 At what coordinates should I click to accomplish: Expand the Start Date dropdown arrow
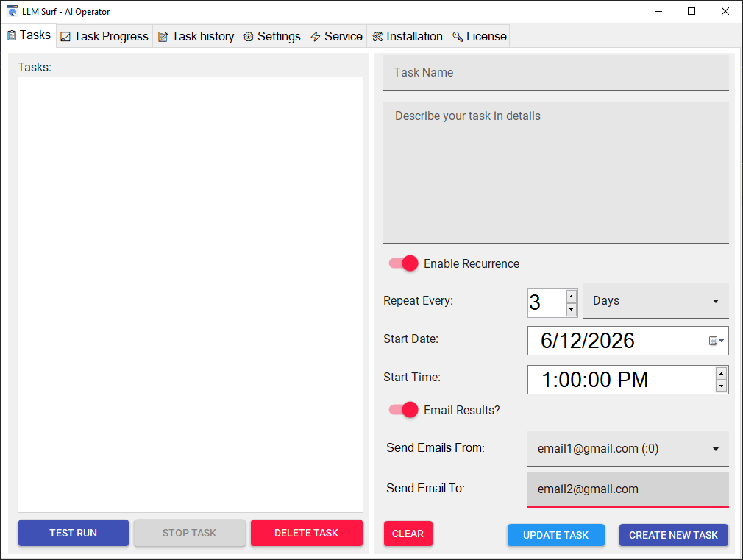coord(721,340)
